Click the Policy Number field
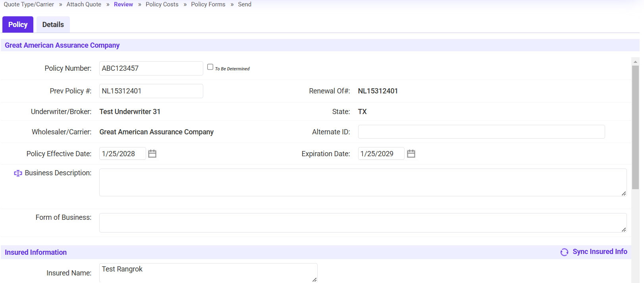Image resolution: width=644 pixels, height=283 pixels. pos(151,68)
